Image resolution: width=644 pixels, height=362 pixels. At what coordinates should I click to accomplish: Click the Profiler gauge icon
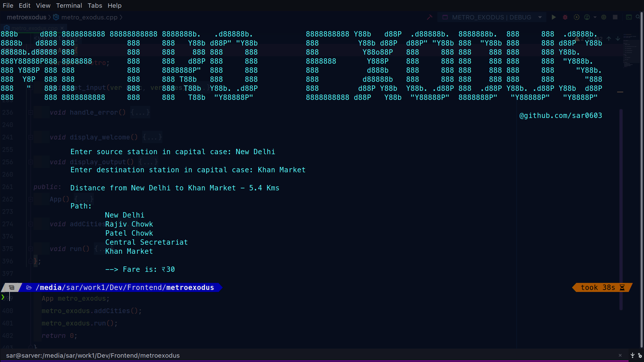coord(587,17)
